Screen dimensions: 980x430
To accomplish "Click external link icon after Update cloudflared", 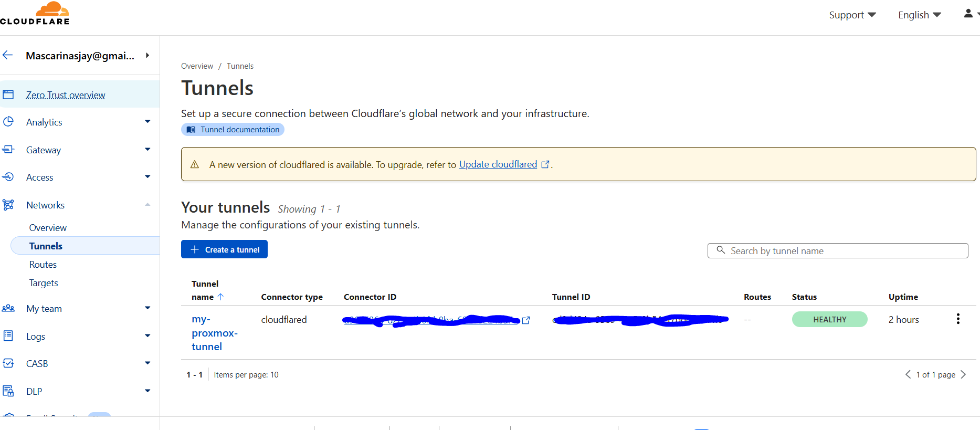I will [x=545, y=165].
